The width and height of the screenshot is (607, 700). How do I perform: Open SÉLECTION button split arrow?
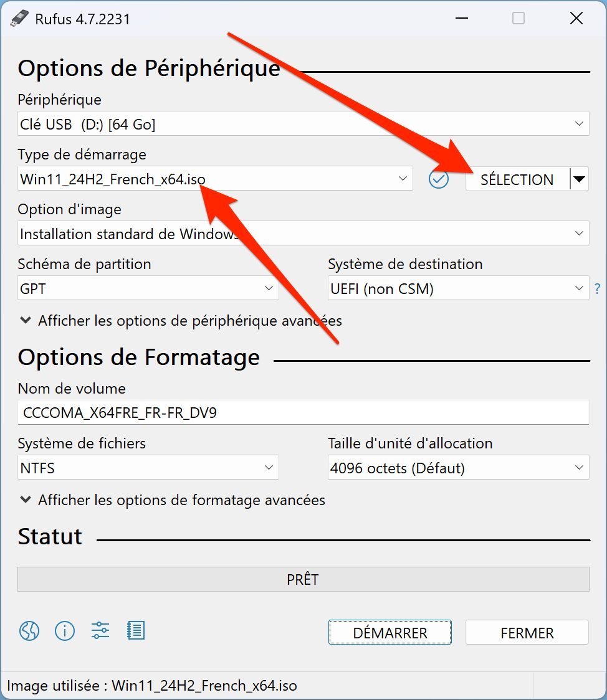pyautogui.click(x=580, y=179)
